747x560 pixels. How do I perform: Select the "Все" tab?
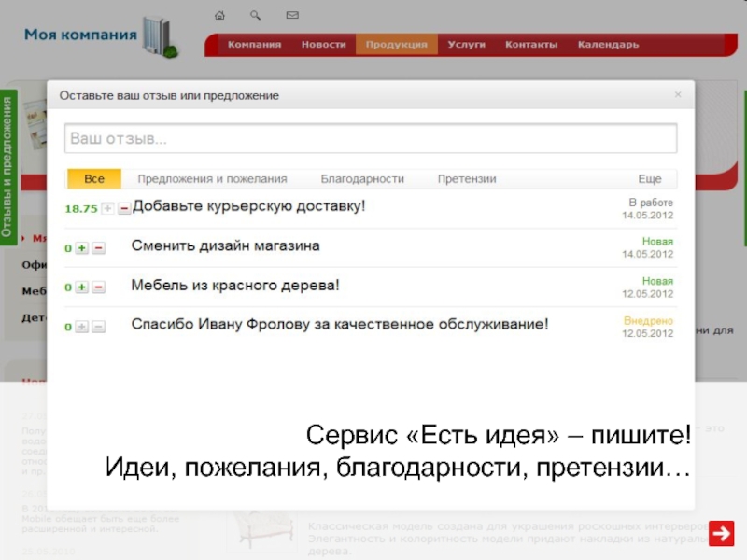[x=94, y=179]
